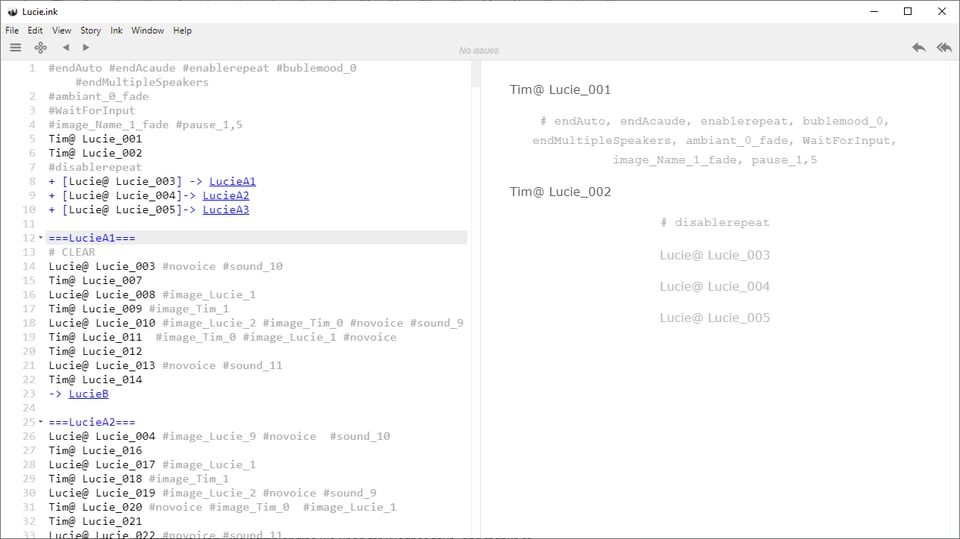Follow the LucieA1 divert link
The height and width of the screenshot is (539, 960).
click(233, 181)
